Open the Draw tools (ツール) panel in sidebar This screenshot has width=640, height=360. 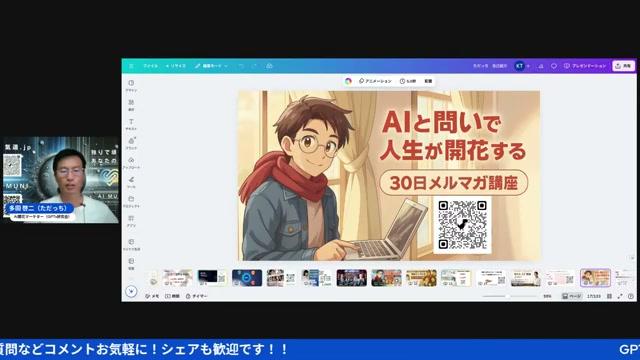pos(131,182)
